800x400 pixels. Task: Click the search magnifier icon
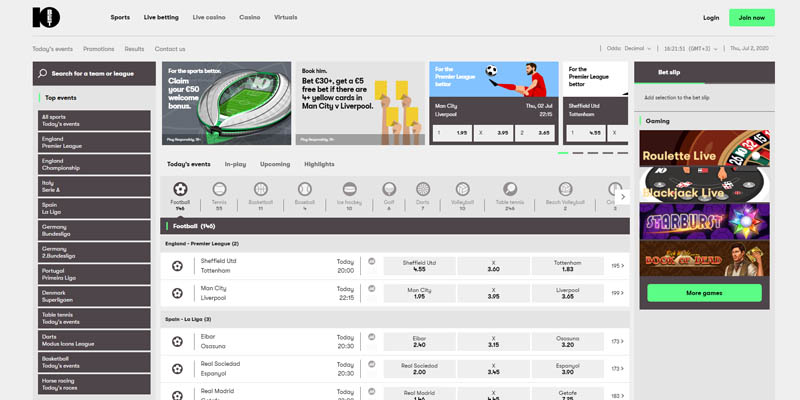coord(43,73)
